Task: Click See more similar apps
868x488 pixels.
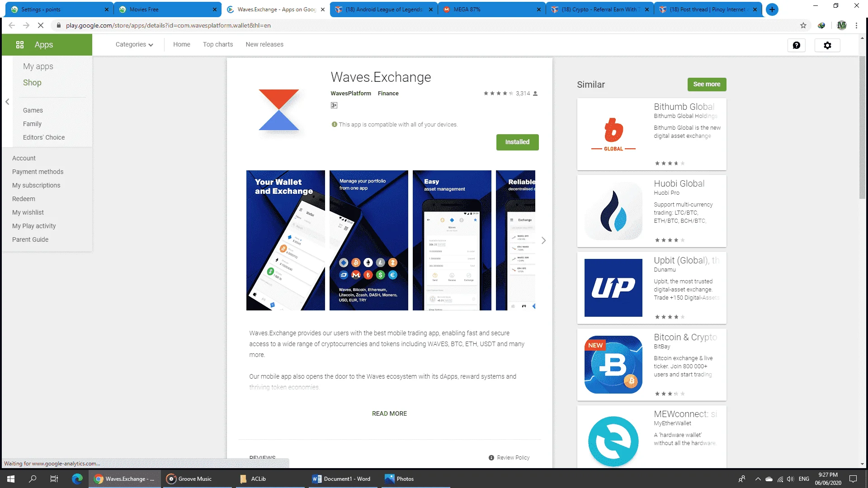Action: 707,84
